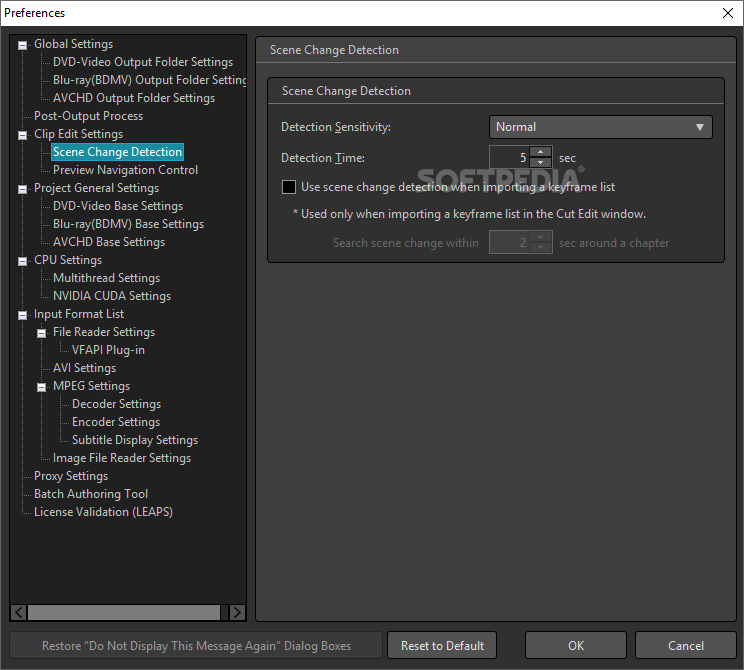Open Image File Reader Settings
The image size is (744, 670).
click(122, 458)
